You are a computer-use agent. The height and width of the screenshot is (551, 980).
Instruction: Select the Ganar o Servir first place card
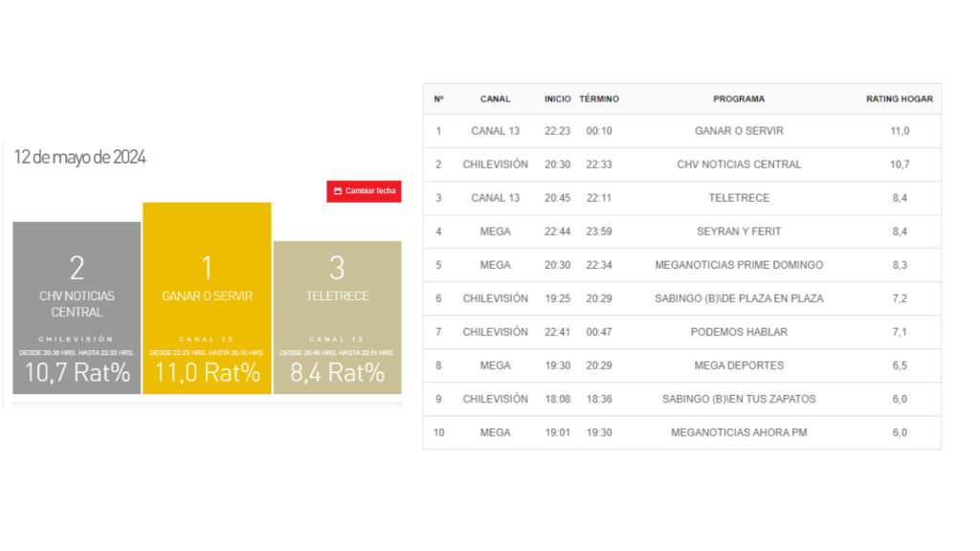pyautogui.click(x=207, y=298)
